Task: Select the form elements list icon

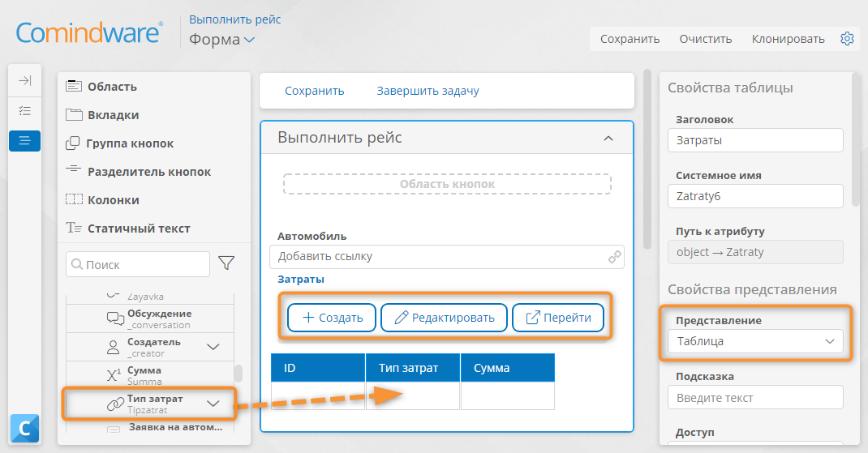Action: [25, 140]
